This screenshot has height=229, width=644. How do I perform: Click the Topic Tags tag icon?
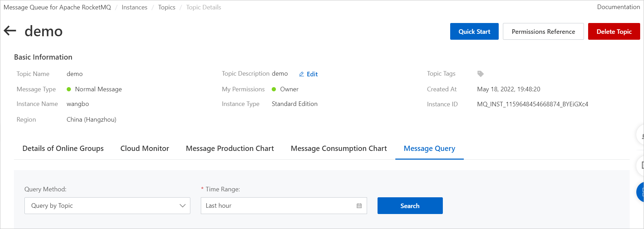pos(481,74)
